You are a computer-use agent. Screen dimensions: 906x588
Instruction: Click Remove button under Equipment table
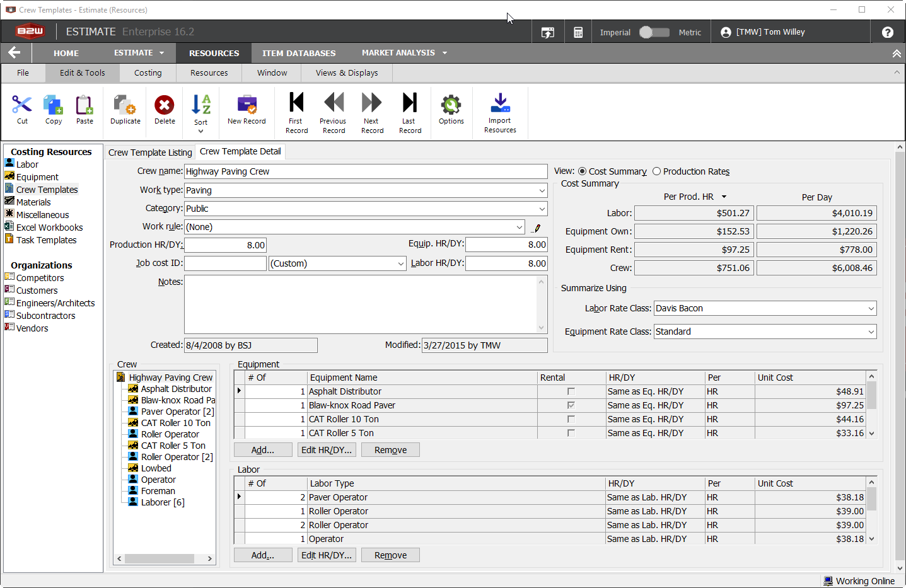coord(390,450)
